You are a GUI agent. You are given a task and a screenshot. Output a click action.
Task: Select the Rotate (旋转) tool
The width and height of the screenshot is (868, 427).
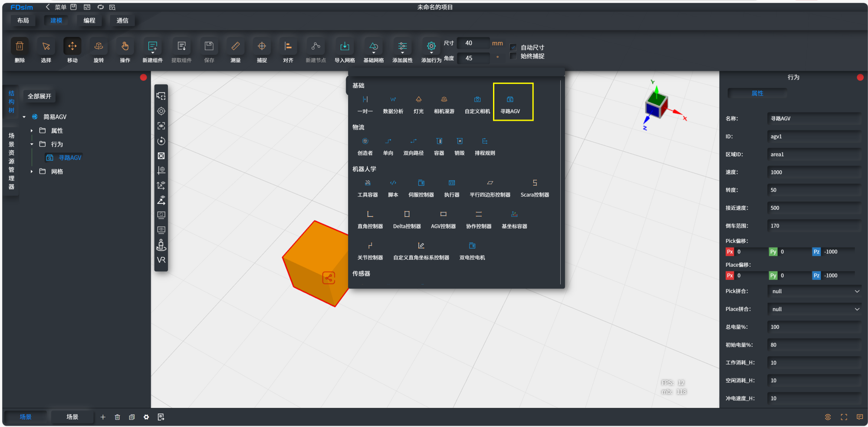99,46
